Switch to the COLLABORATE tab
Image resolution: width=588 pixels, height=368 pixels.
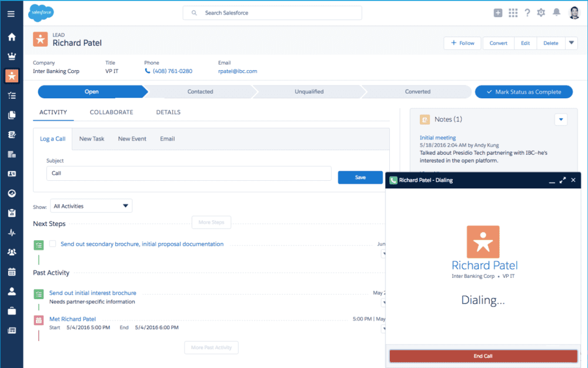(x=112, y=112)
